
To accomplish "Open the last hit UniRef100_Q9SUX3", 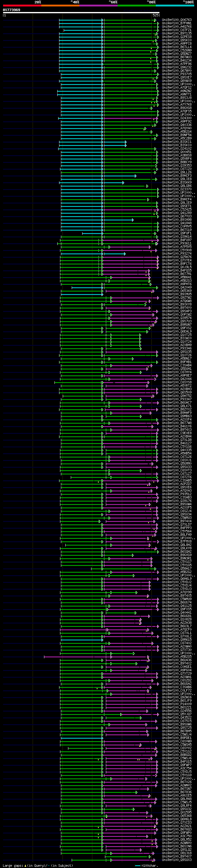I will [x=176, y=860].
